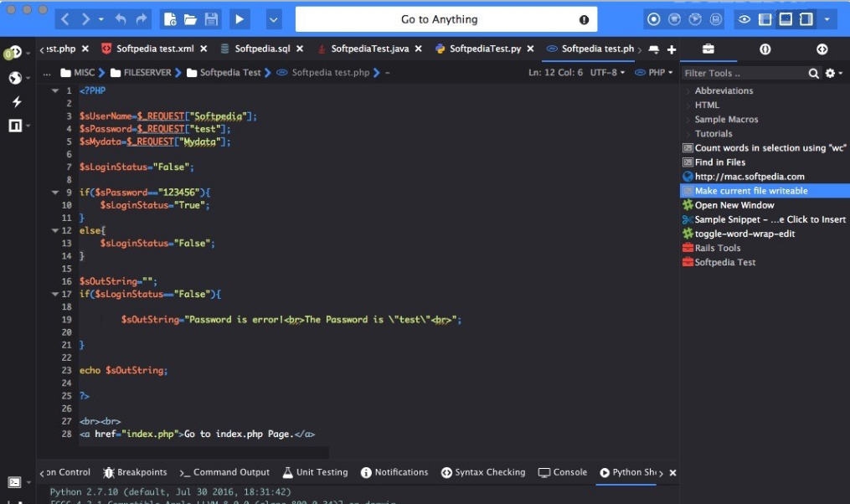Click the Undo arrow in the toolbar
The height and width of the screenshot is (504, 850).
[121, 18]
